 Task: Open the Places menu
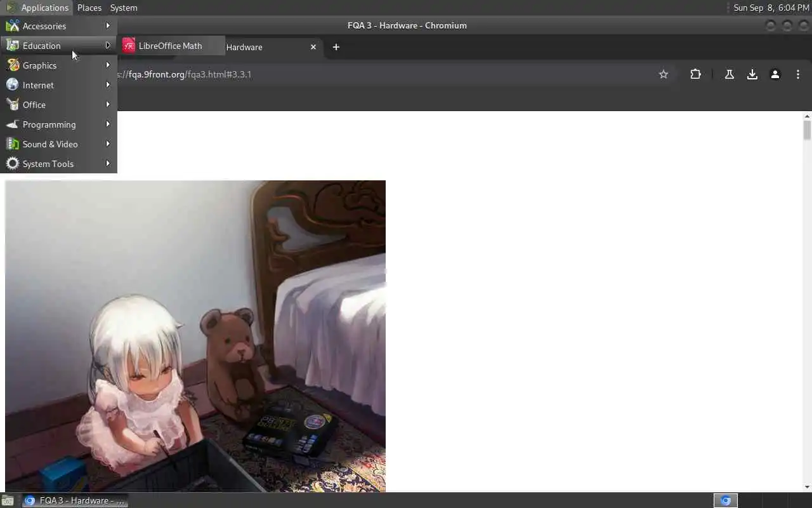89,8
